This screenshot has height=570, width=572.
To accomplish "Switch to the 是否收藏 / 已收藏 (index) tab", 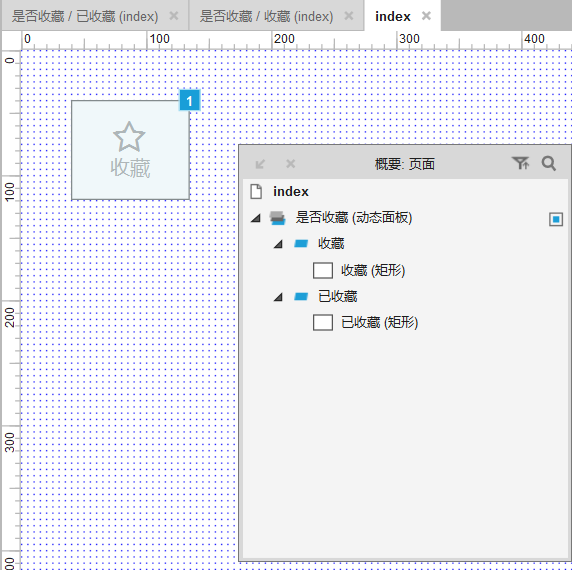I will coord(85,16).
